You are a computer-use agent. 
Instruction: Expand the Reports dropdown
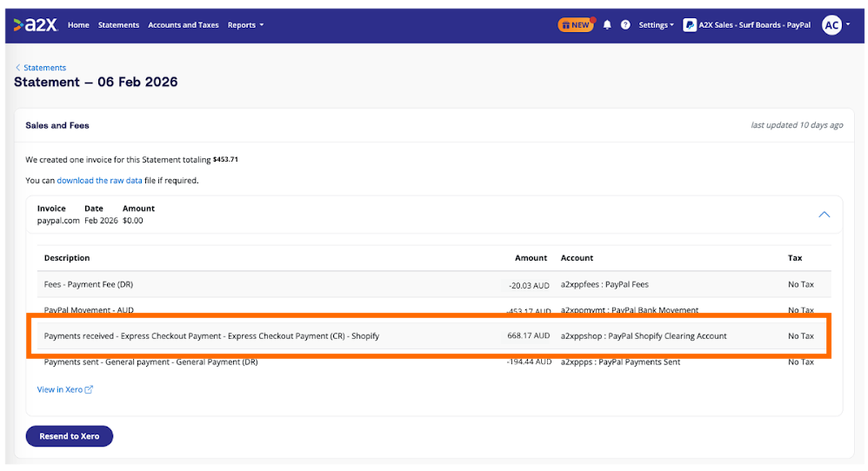click(246, 25)
